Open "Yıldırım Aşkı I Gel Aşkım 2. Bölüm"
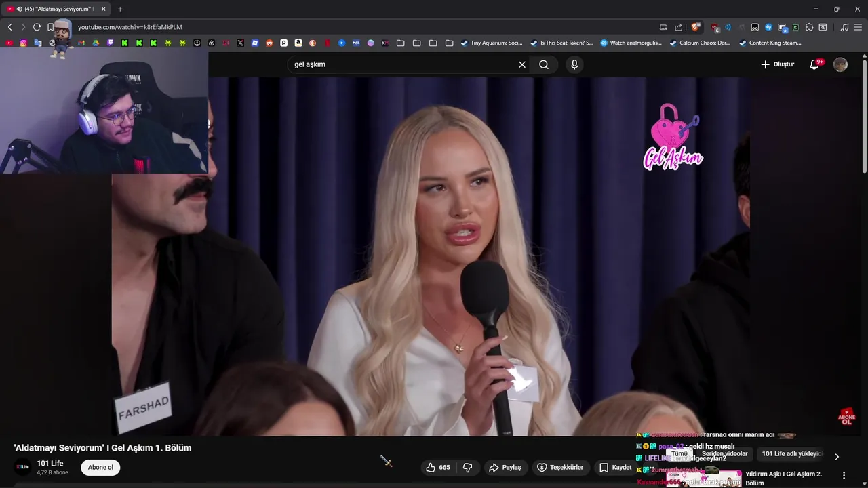 click(783, 479)
